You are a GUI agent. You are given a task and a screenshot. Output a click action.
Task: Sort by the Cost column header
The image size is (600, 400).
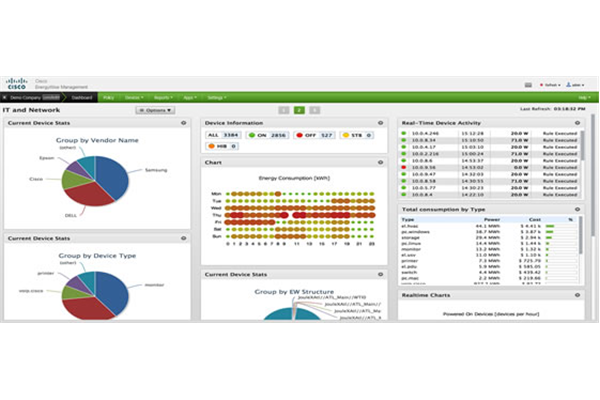coord(535,219)
